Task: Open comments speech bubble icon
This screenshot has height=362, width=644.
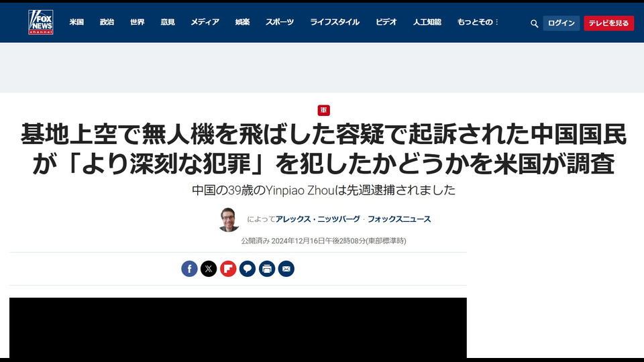Action: (248, 269)
